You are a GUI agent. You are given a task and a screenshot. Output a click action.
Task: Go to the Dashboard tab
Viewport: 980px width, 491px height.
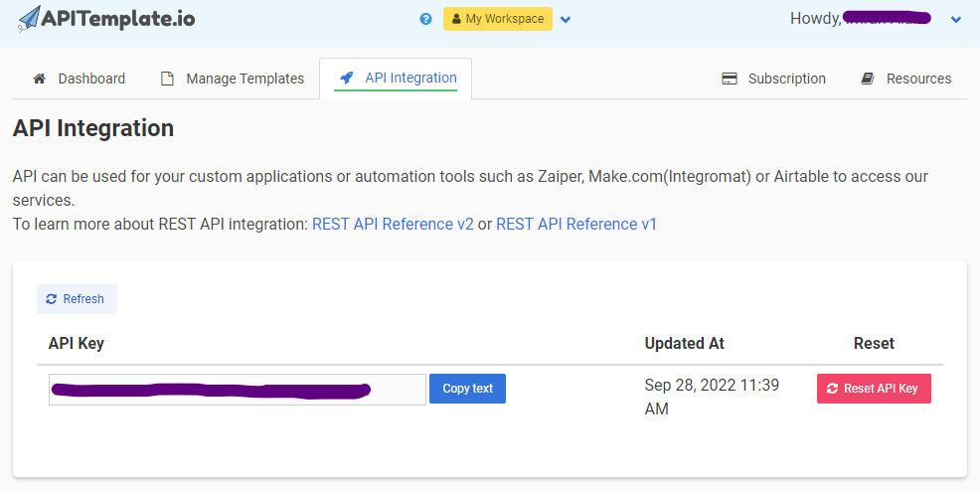tap(79, 79)
